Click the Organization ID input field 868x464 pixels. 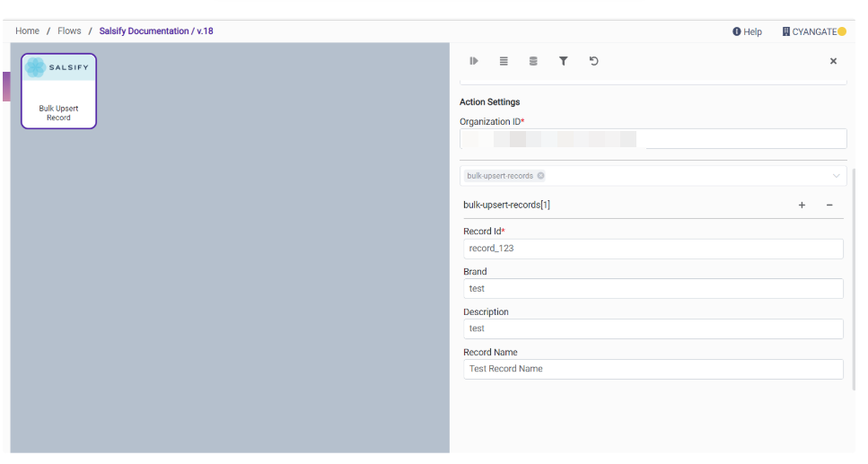point(653,139)
